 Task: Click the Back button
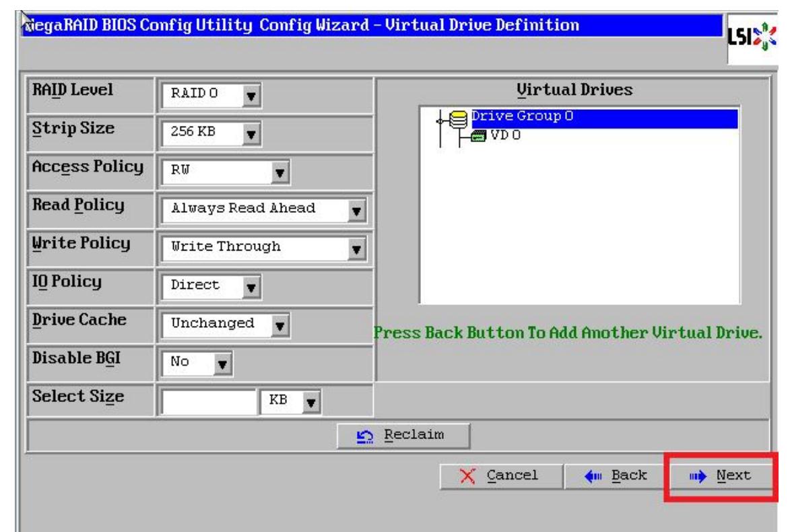click(x=616, y=476)
